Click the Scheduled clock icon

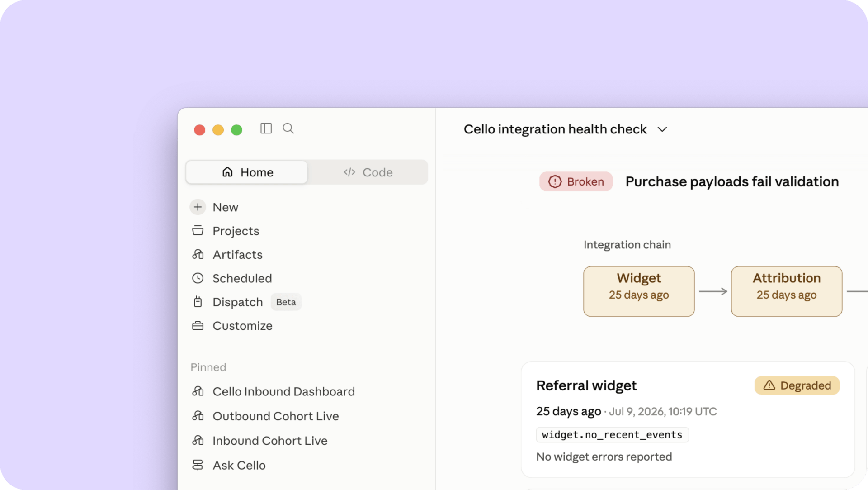coord(198,278)
